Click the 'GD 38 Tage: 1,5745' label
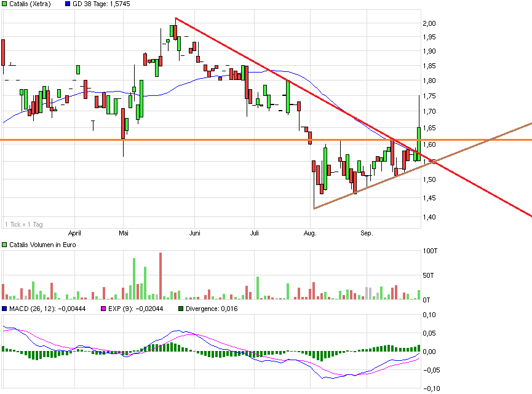 coord(101,4)
